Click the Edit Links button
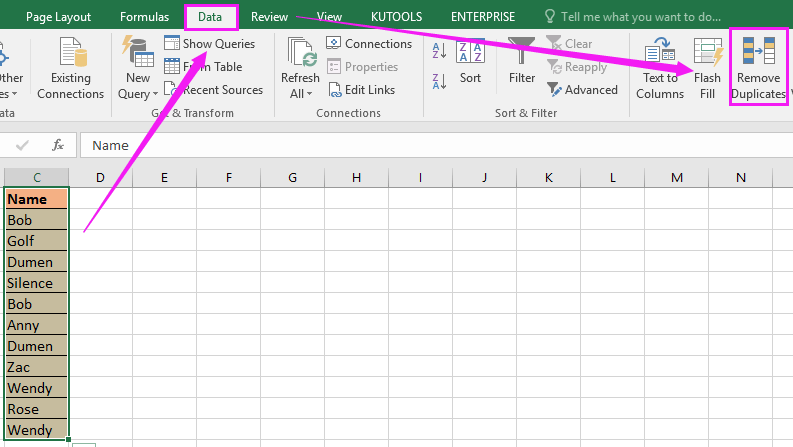The width and height of the screenshot is (793, 447). (x=361, y=90)
